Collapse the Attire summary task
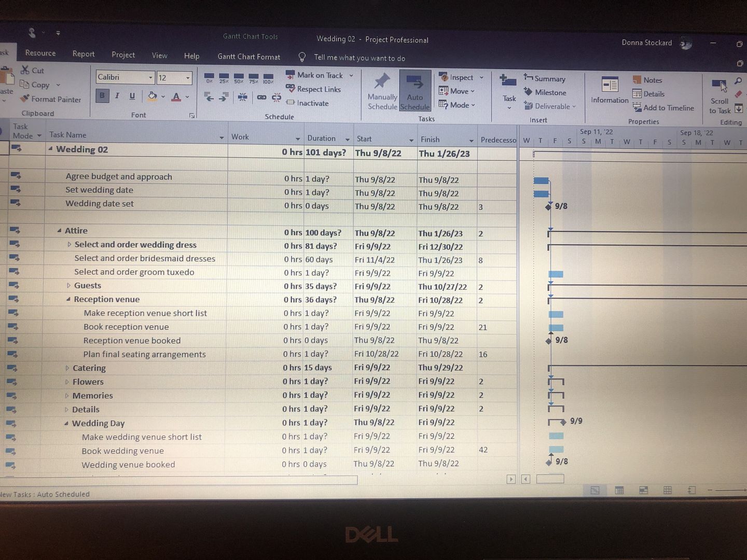The image size is (747, 560). coord(59,230)
